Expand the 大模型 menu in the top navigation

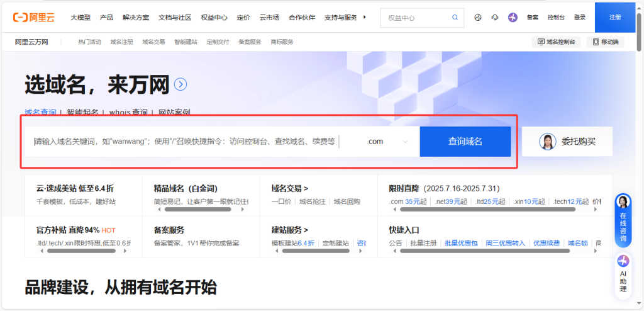point(80,17)
